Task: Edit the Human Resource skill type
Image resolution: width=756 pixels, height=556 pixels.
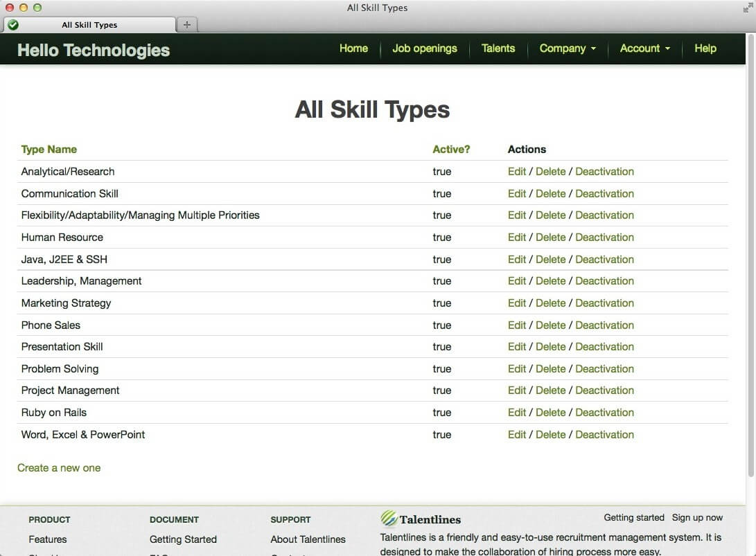Action: 516,237
